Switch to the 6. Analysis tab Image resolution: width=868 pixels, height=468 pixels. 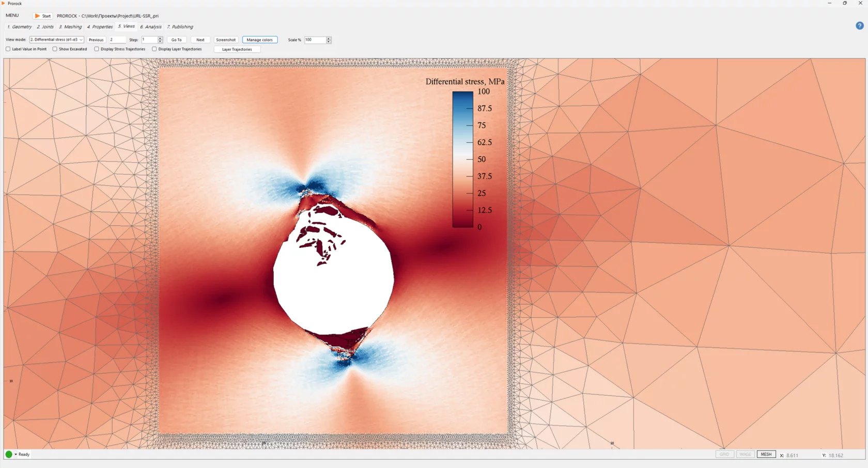151,27
